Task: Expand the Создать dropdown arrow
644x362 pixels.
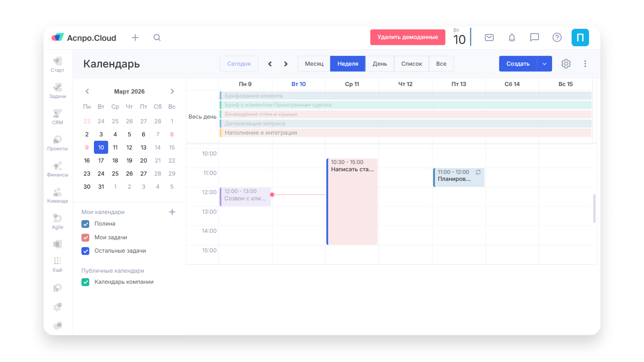Action: point(544,64)
